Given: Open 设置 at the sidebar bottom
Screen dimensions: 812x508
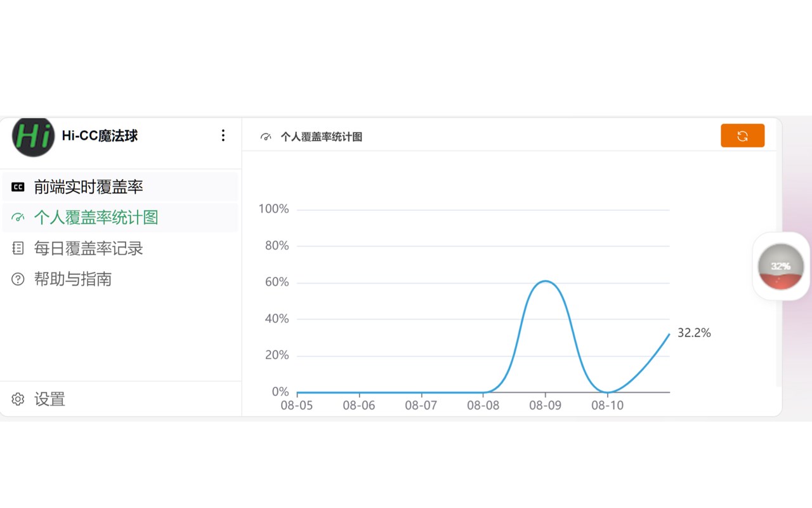Looking at the screenshot, I should click(49, 399).
